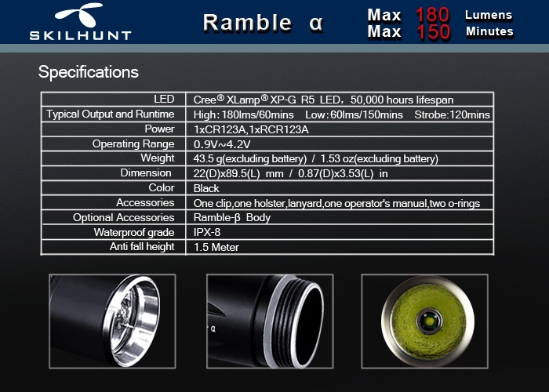Click the 'High:180lms/60mins' value
Viewport: 549px width, 392px height.
(x=244, y=114)
